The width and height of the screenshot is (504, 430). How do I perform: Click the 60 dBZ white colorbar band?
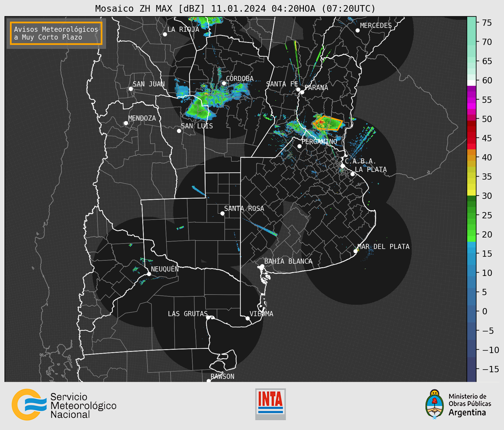471,83
